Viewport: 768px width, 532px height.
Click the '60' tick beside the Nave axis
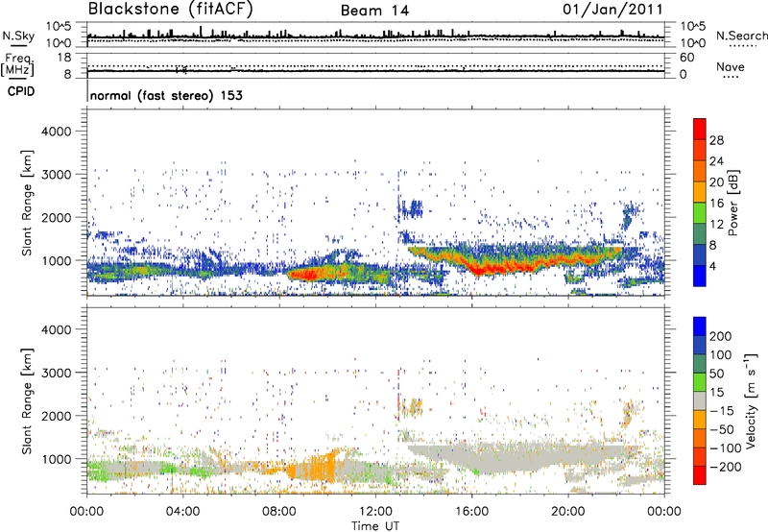(x=686, y=58)
